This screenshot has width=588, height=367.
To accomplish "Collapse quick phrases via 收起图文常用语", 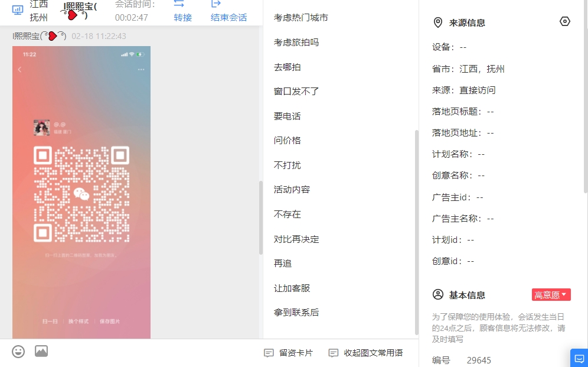I will click(365, 353).
